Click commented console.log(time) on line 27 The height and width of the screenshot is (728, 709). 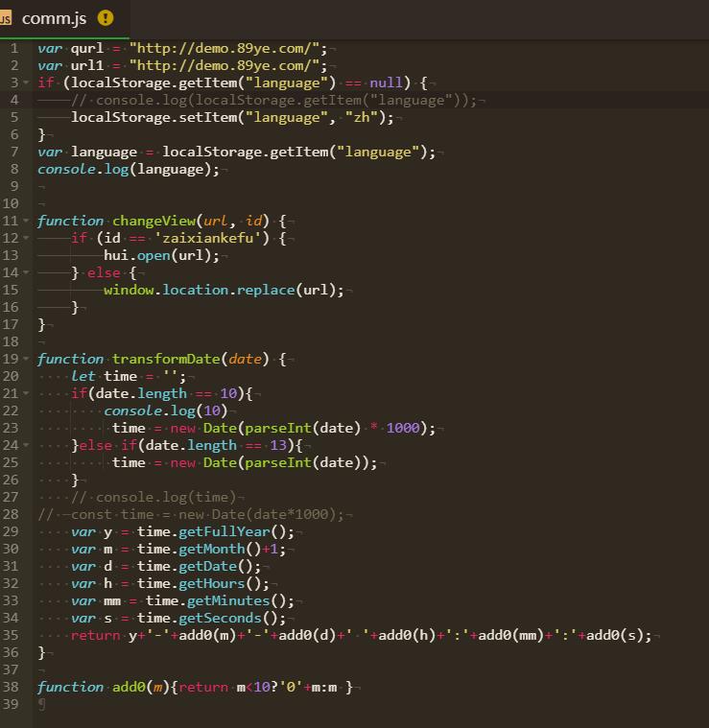(x=154, y=497)
